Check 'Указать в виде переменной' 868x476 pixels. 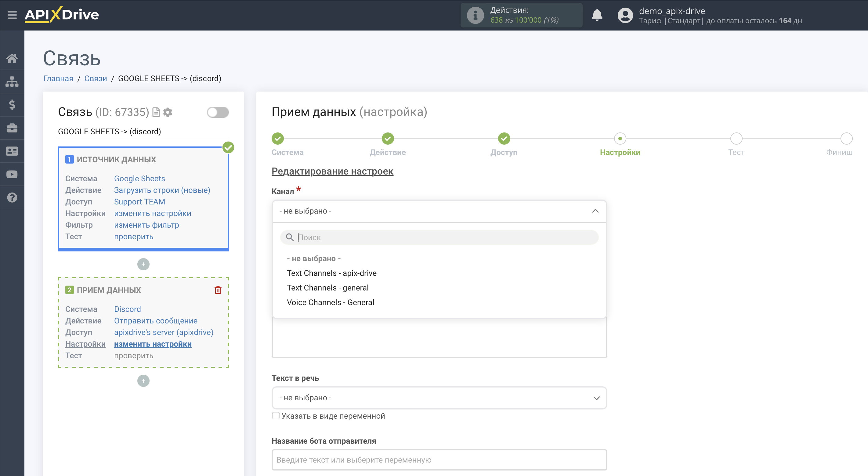pyautogui.click(x=276, y=416)
